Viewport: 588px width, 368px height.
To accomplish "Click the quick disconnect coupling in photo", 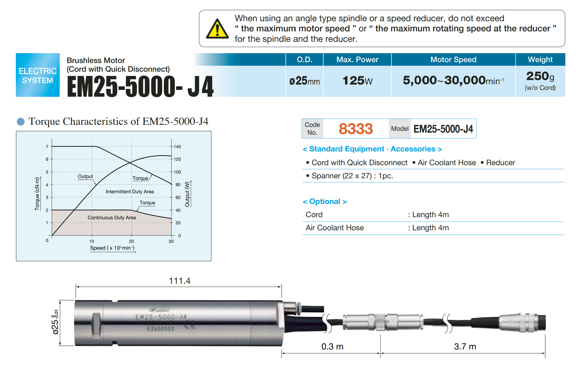I will point(383,322).
